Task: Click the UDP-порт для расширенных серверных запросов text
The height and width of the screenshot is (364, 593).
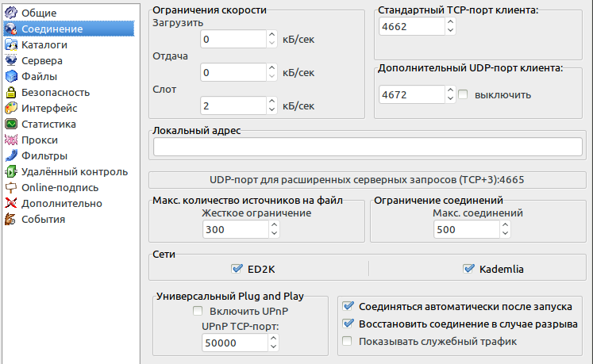Action: (x=368, y=179)
